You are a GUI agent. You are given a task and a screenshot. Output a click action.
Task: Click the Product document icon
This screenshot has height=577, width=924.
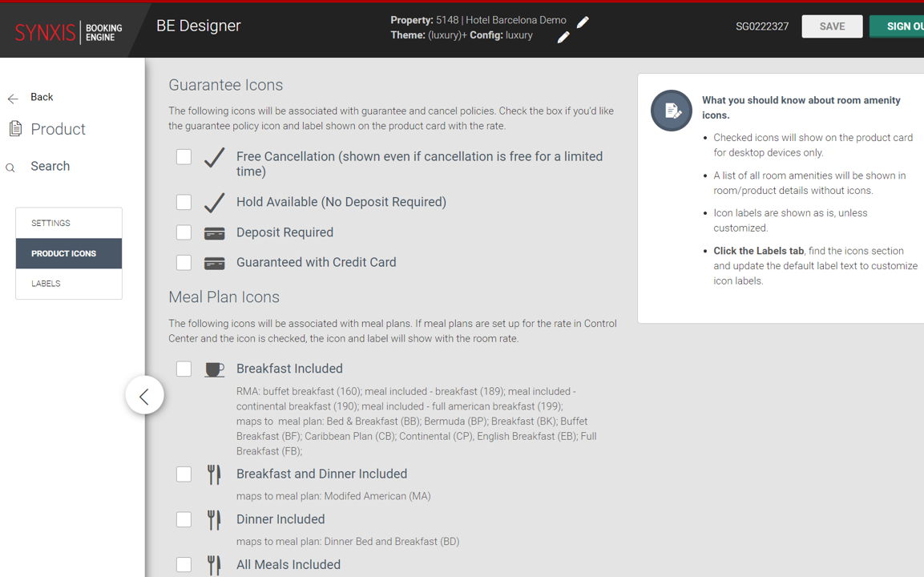[x=16, y=128]
